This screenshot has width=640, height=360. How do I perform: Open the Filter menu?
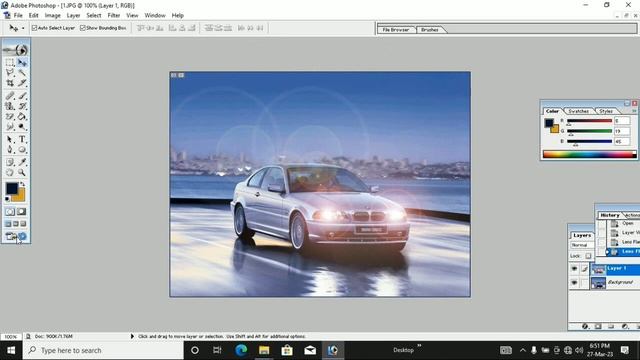[x=114, y=15]
